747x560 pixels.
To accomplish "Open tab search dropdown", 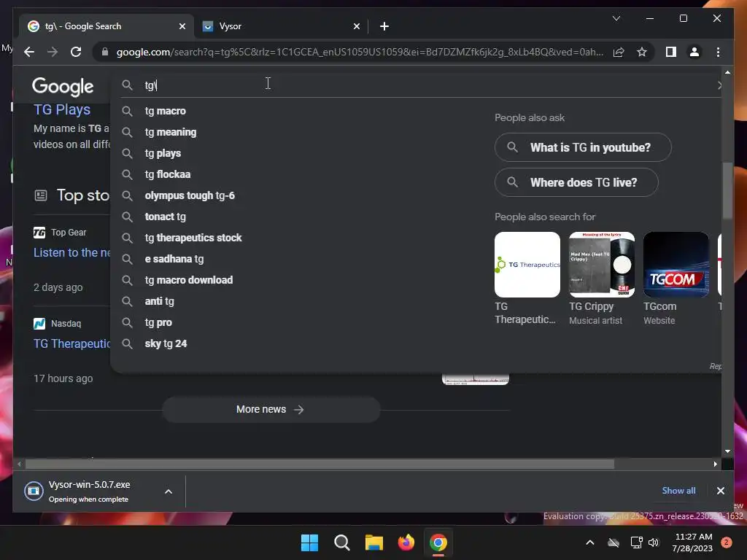I will click(616, 18).
